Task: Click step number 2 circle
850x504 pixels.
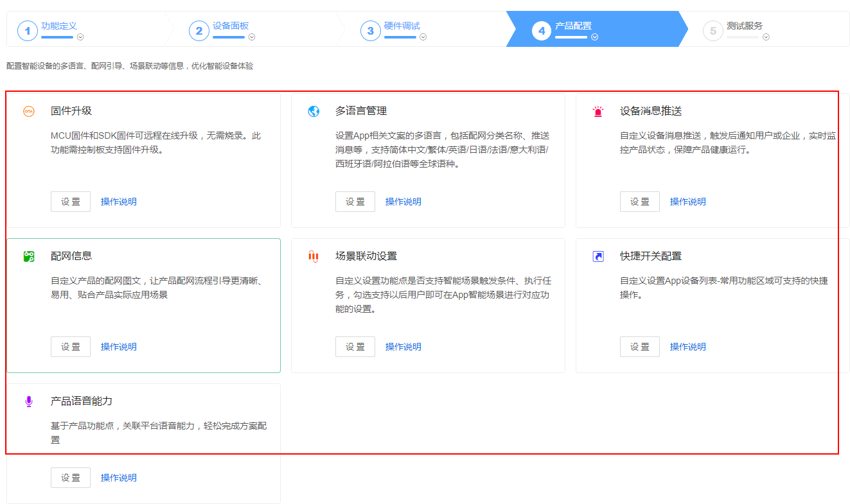Action: pyautogui.click(x=199, y=31)
